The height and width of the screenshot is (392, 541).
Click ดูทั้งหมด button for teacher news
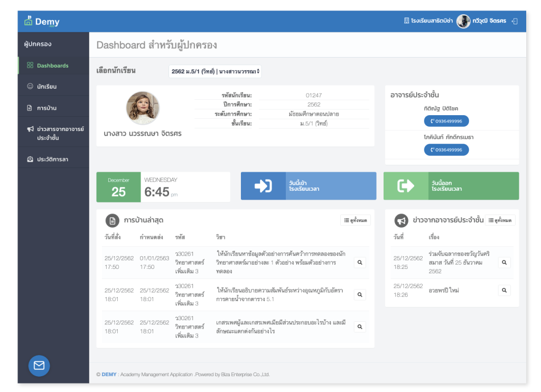[x=500, y=220]
